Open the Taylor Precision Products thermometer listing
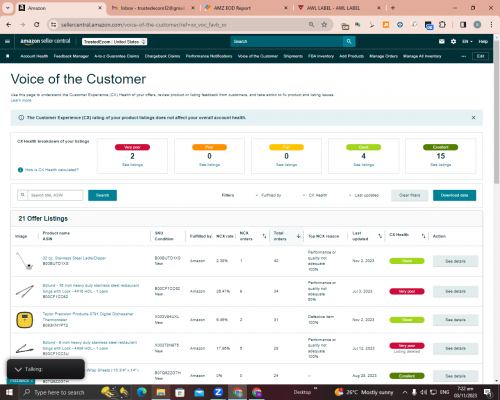The height and width of the screenshot is (400, 500). click(88, 317)
